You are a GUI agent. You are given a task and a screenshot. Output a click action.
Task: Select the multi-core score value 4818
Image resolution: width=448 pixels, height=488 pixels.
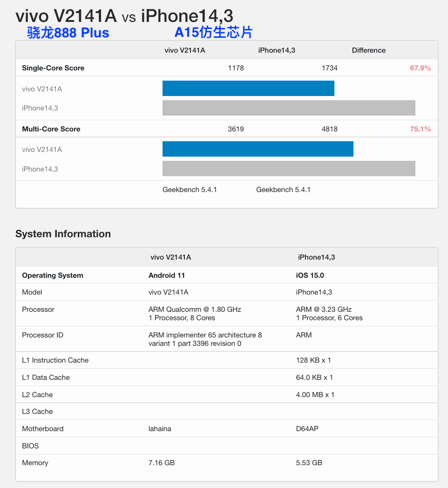coord(330,129)
